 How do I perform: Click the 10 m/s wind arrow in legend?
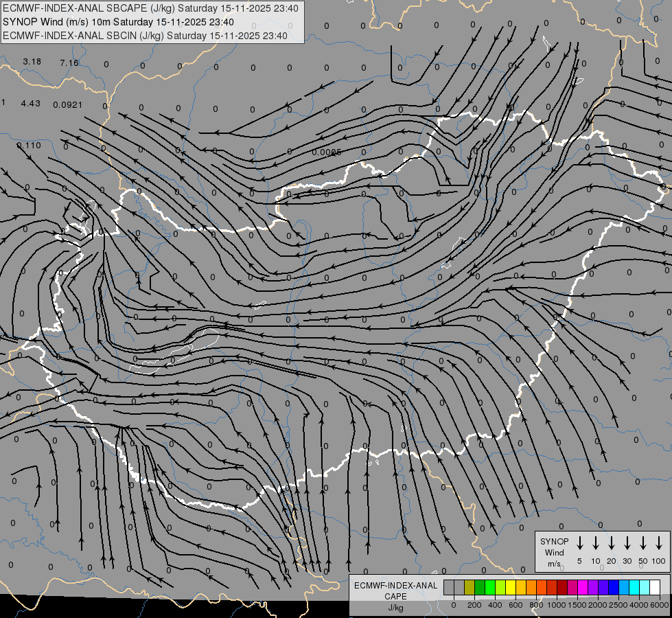click(x=596, y=542)
